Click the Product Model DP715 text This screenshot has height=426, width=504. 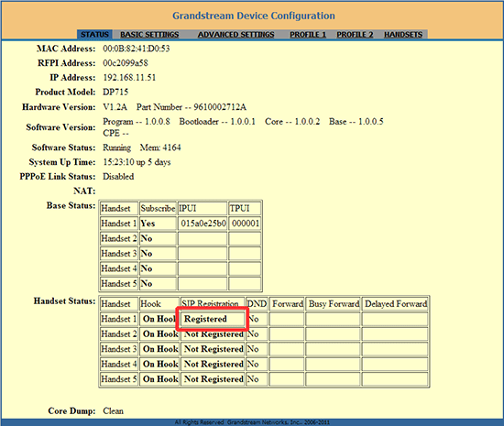115,92
